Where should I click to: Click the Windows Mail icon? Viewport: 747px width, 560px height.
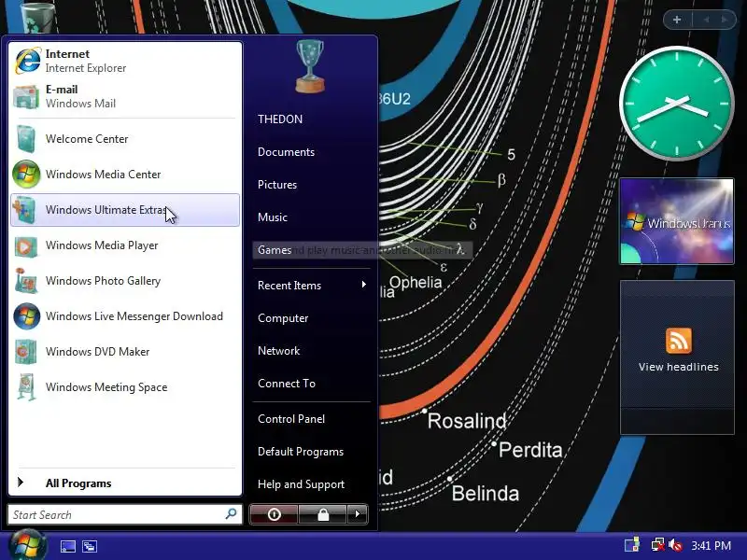(x=27, y=96)
